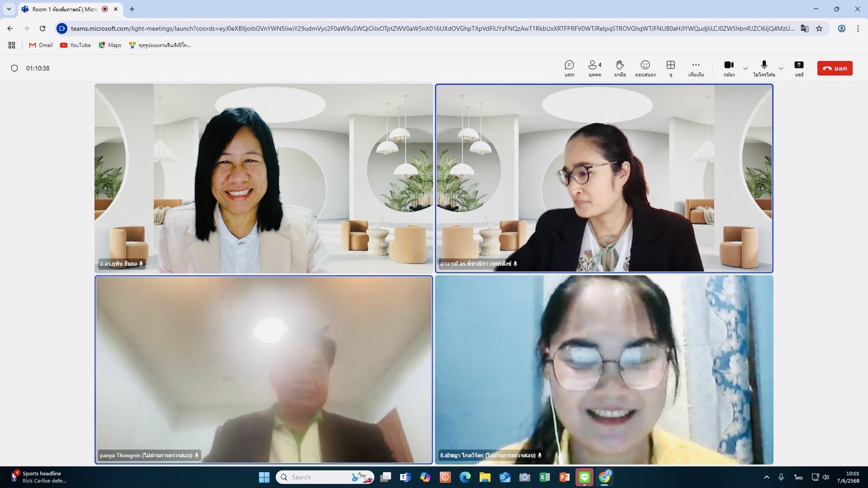Open LINE app from the taskbar
The image size is (868, 488).
584,477
